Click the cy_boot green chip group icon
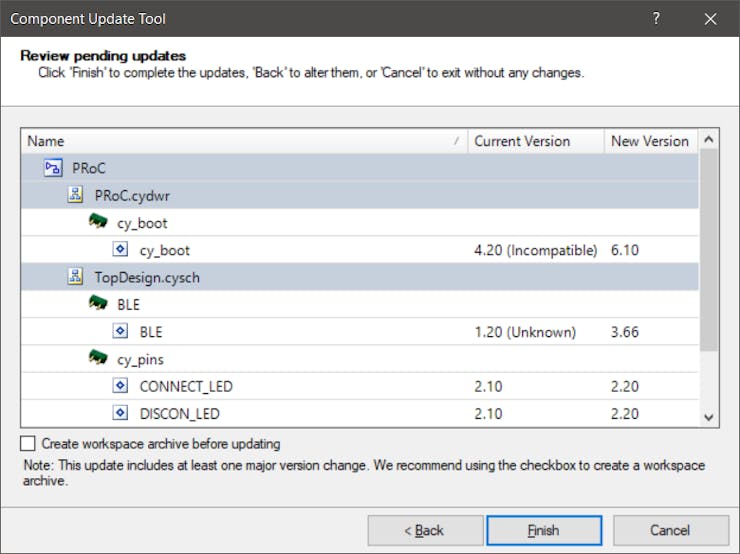The height and width of the screenshot is (554, 740). tap(98, 223)
